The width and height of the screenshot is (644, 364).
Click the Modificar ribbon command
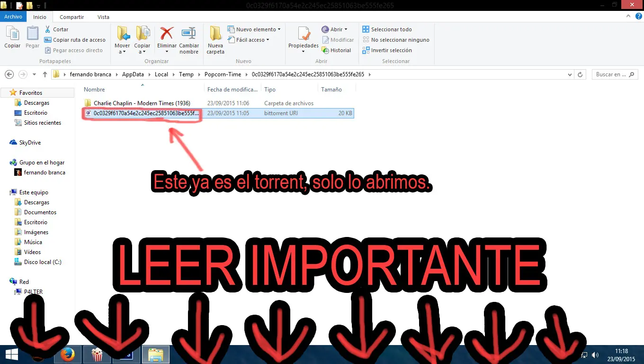coord(338,40)
